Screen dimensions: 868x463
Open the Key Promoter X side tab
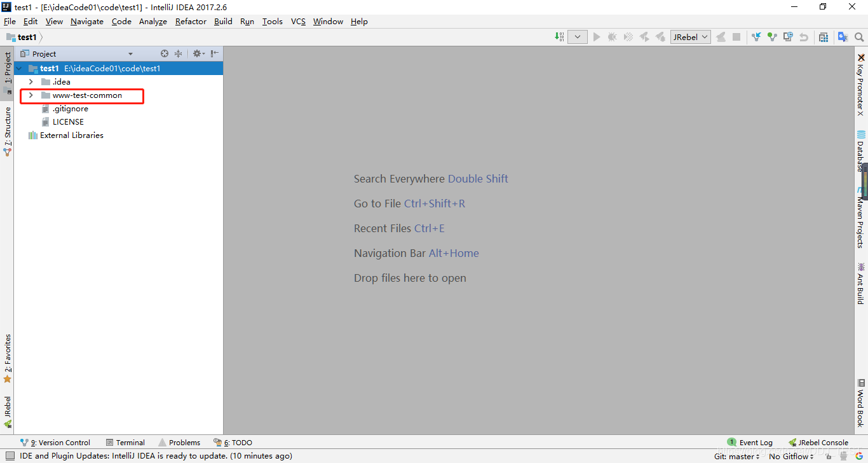pos(860,84)
